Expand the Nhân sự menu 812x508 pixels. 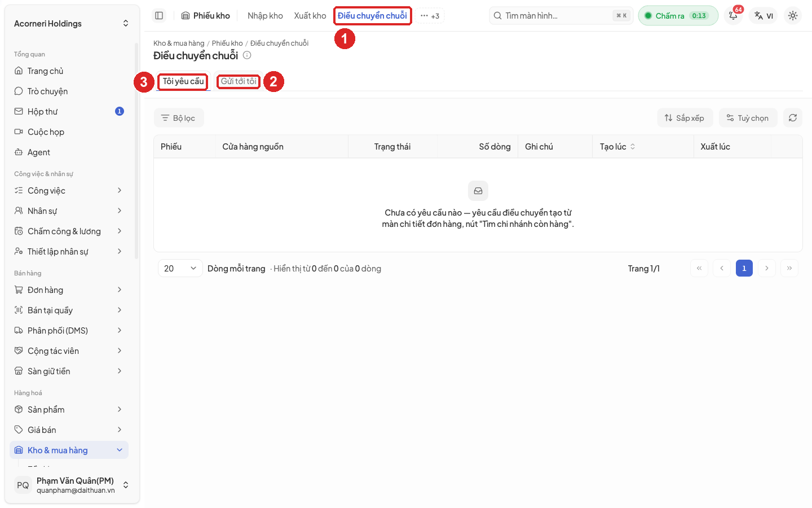point(69,211)
